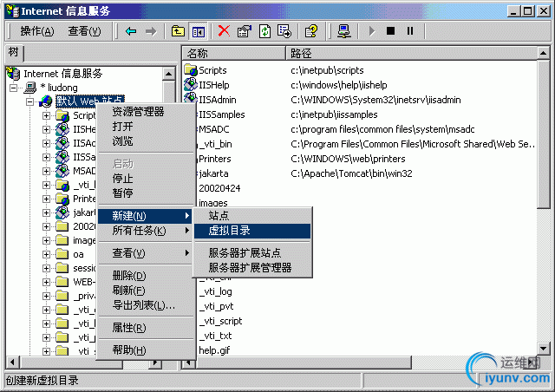The height and width of the screenshot is (392, 555).
Task: Choose 停止 from the context menu
Action: click(x=147, y=179)
